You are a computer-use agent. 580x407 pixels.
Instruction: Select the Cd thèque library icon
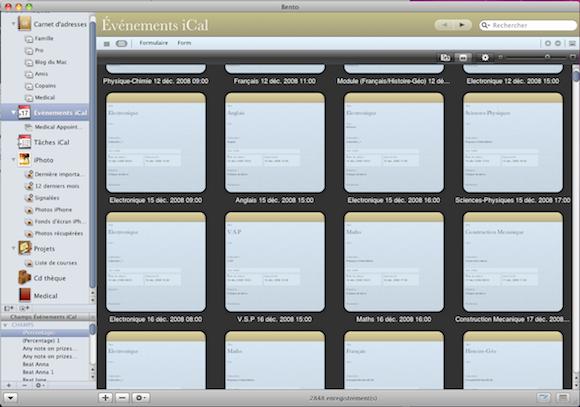coord(24,278)
